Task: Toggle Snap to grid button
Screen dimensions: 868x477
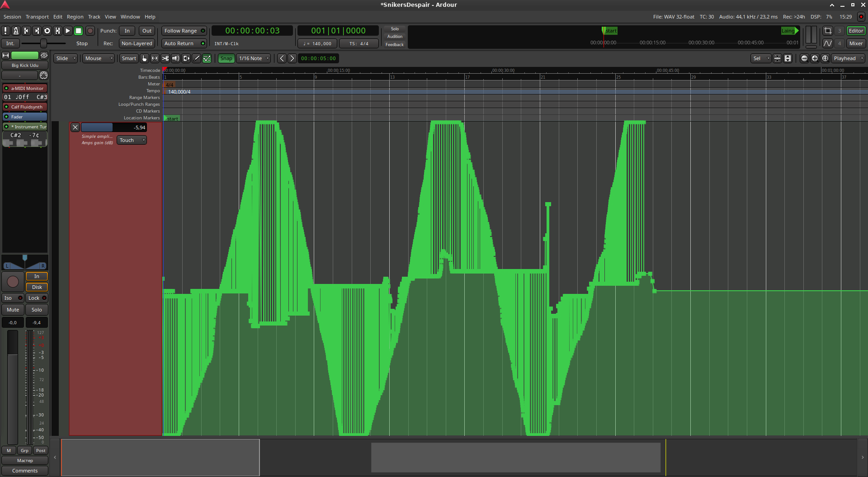Action: (226, 58)
